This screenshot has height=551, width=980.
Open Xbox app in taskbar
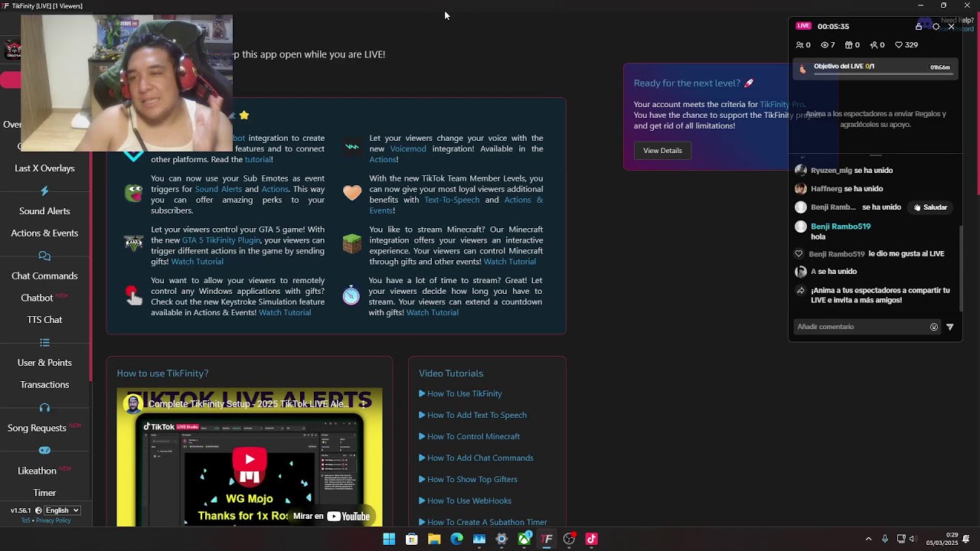coord(524,539)
